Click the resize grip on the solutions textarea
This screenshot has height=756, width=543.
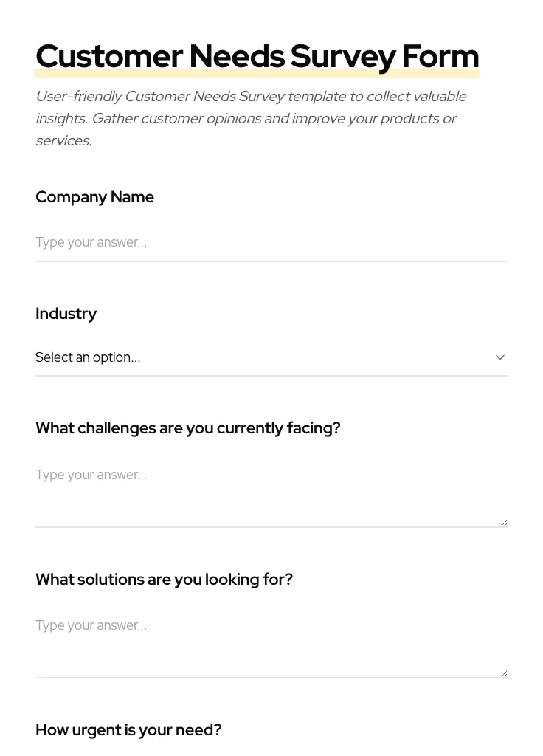tap(503, 672)
